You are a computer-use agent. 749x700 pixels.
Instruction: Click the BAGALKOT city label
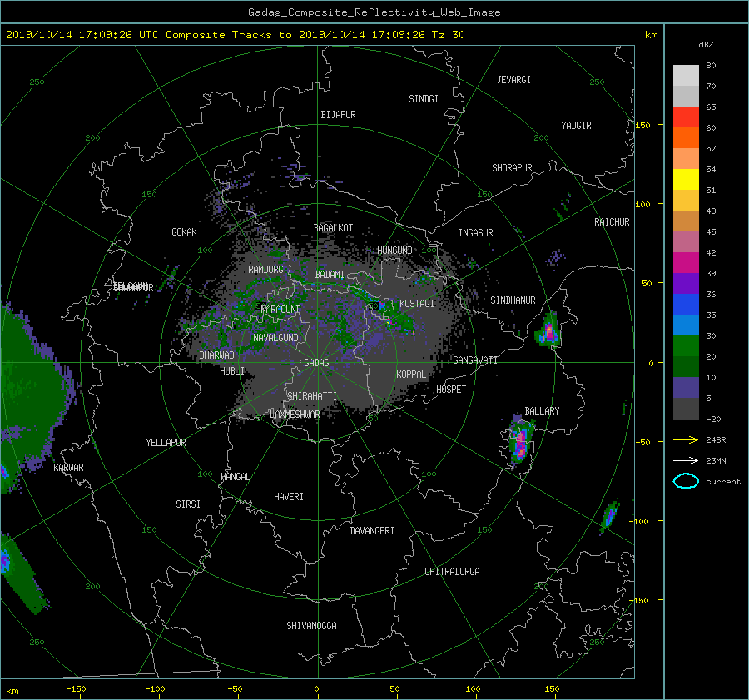pos(333,228)
